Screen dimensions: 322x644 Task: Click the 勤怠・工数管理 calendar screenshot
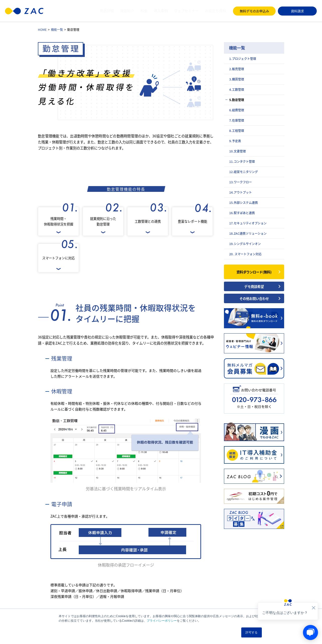point(126,450)
